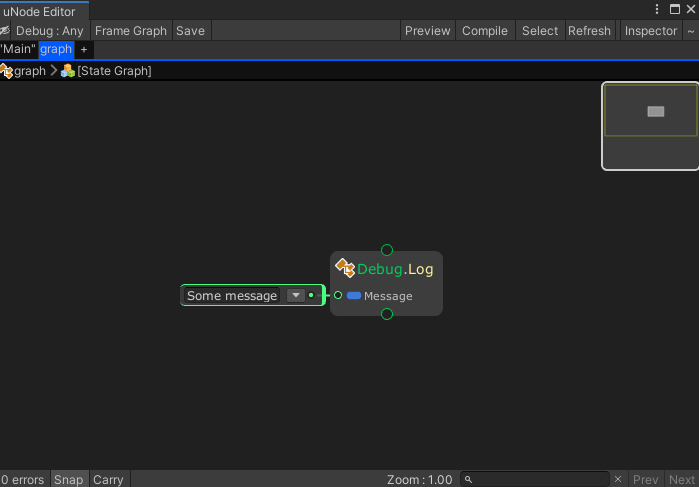Click the search magnifier icon
The image size is (699, 487).
point(468,480)
